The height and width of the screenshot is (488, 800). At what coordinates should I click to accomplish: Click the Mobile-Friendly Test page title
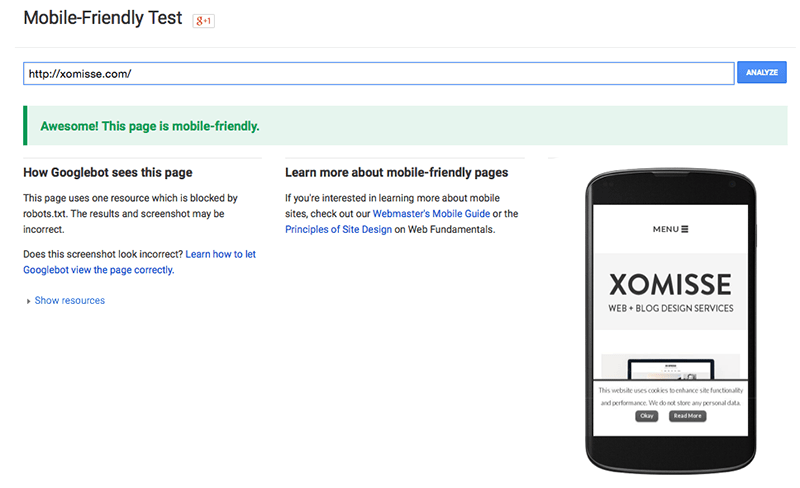[103, 18]
